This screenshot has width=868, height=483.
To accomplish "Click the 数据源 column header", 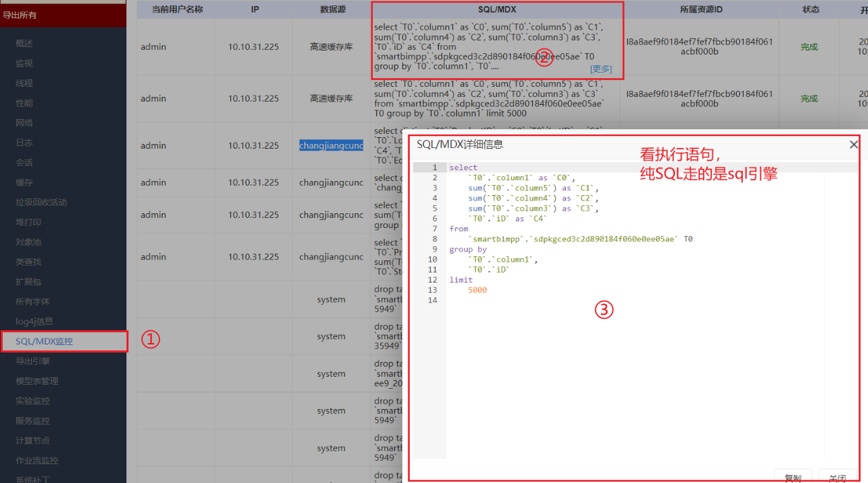I will point(332,10).
